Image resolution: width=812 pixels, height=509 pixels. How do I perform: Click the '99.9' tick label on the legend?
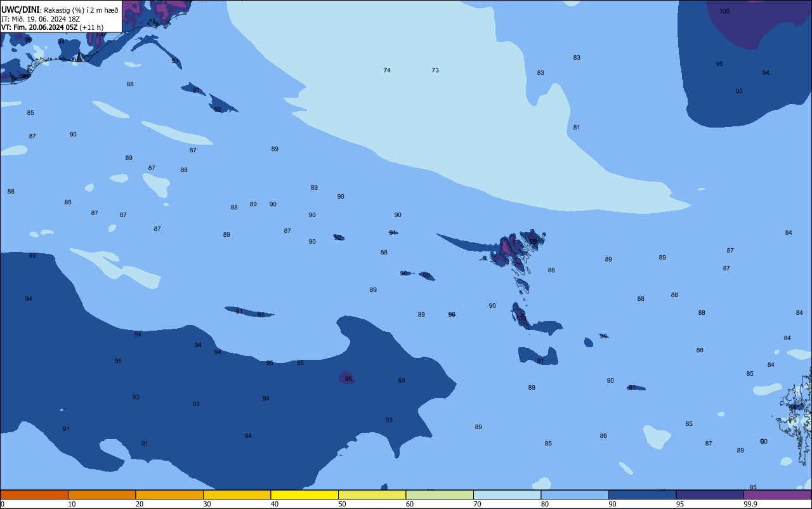coord(750,504)
